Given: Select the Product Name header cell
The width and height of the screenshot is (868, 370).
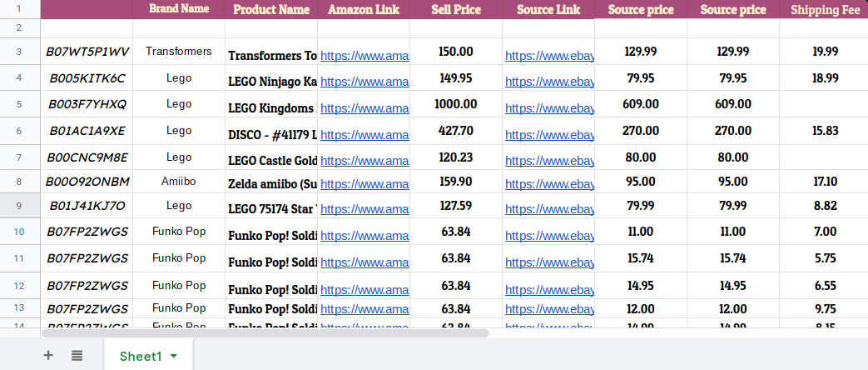Looking at the screenshot, I should [x=271, y=9].
